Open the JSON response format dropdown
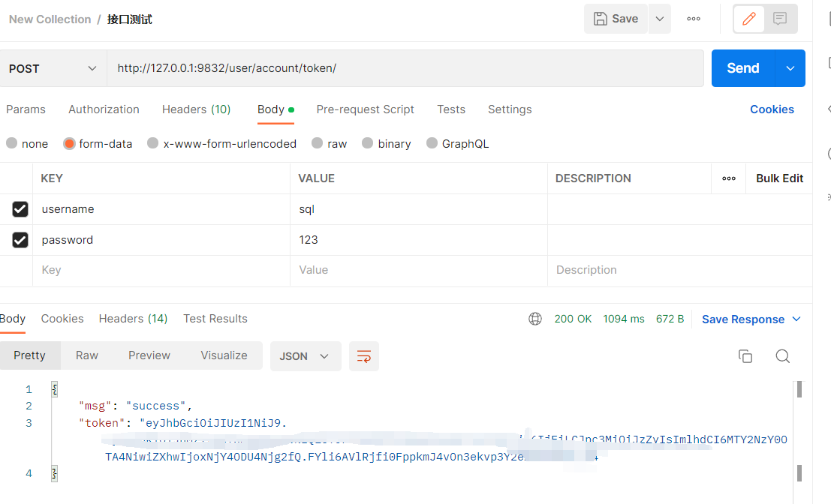 point(306,356)
